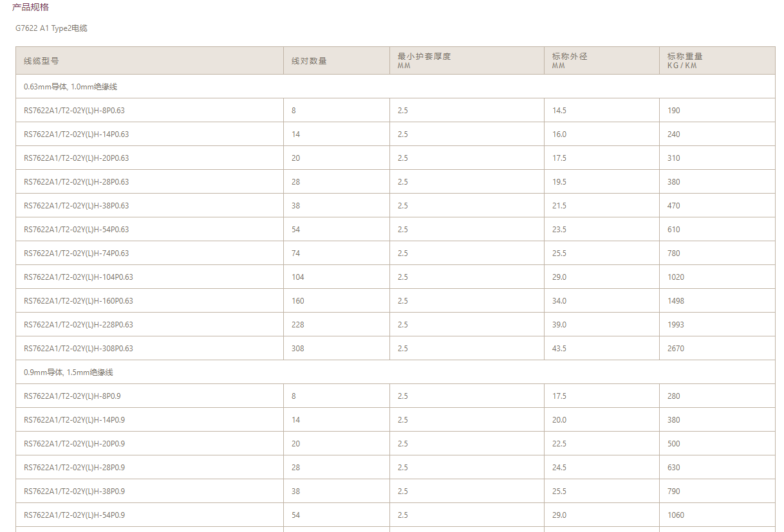This screenshot has height=532, width=784.
Task: Select the 最小护套厚度 column header
Action: point(424,57)
